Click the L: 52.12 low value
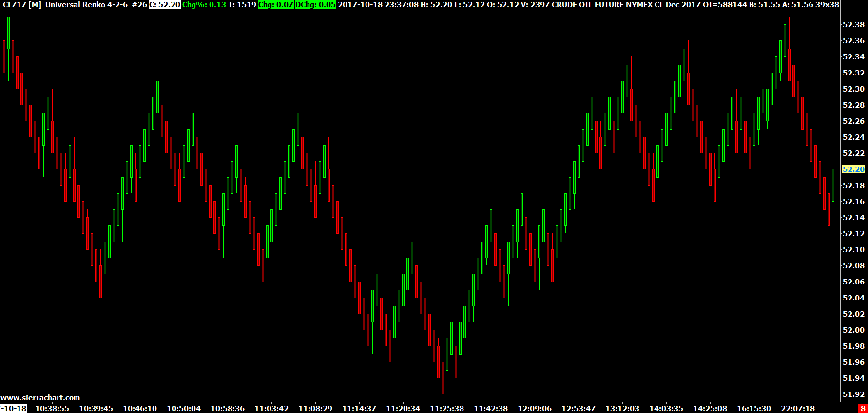The width and height of the screenshot is (868, 413). pos(469,4)
